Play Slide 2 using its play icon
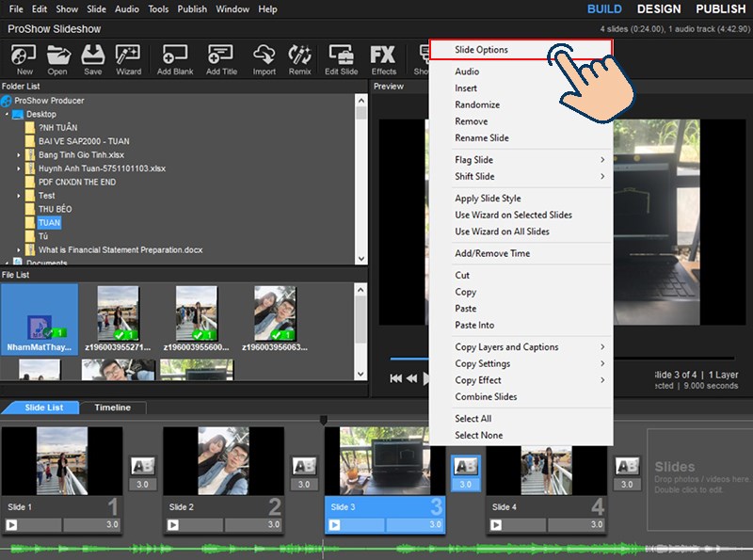 pyautogui.click(x=173, y=525)
